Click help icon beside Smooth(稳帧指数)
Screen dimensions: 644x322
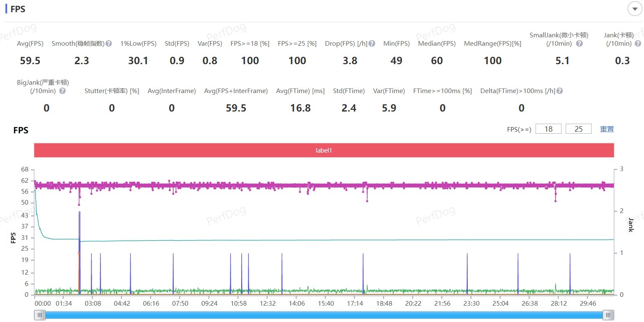coord(109,44)
